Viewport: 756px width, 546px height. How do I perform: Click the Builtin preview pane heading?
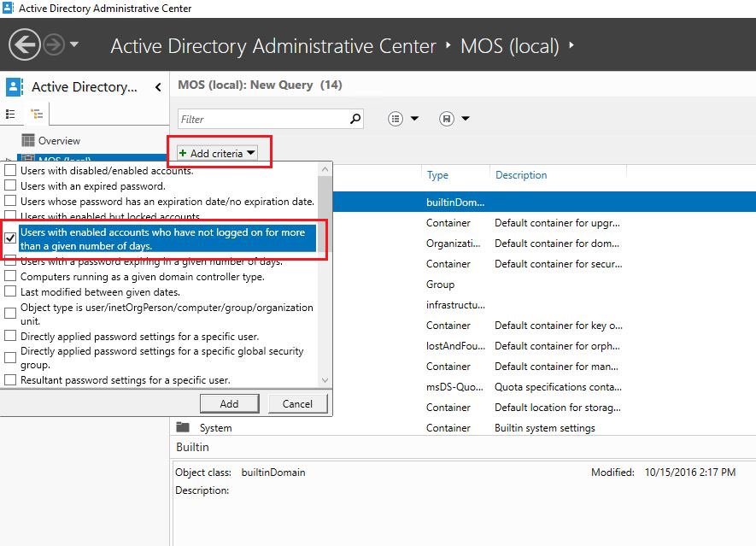point(192,447)
